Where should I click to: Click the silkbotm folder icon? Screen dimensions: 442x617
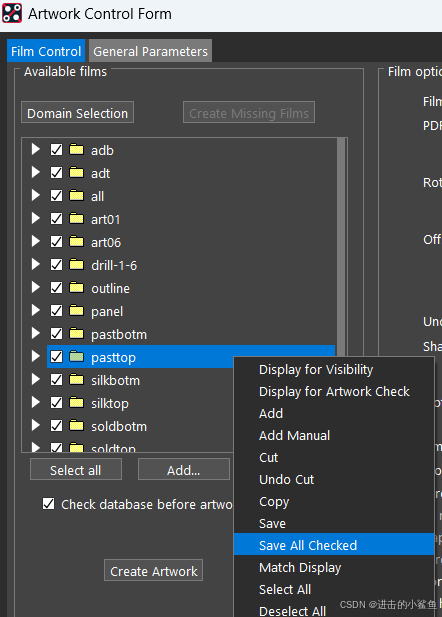pos(76,380)
